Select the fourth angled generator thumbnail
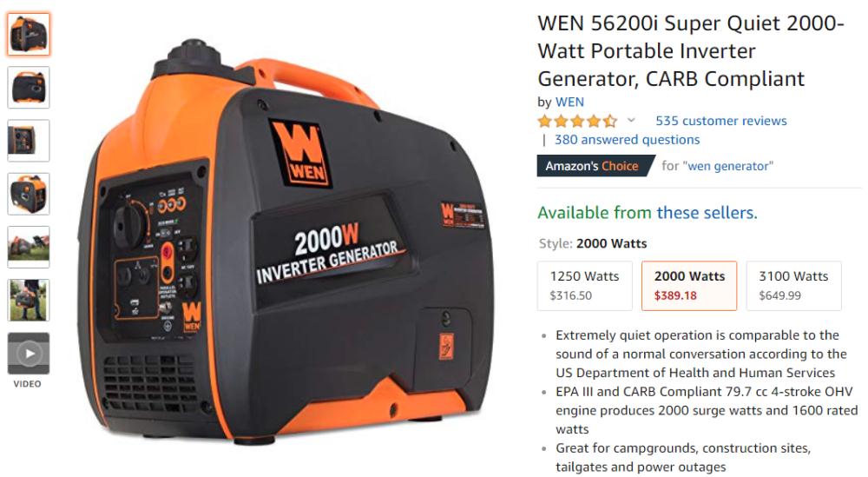This screenshot has height=477, width=868. point(29,194)
